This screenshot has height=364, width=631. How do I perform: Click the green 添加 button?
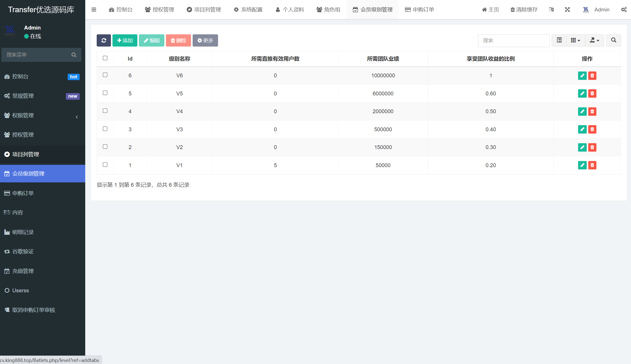pos(125,40)
